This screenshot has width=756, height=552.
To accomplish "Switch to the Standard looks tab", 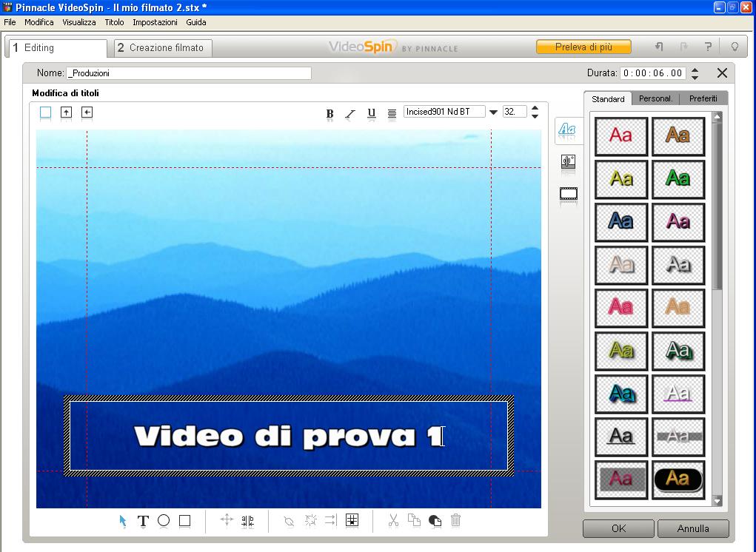I will (x=607, y=98).
